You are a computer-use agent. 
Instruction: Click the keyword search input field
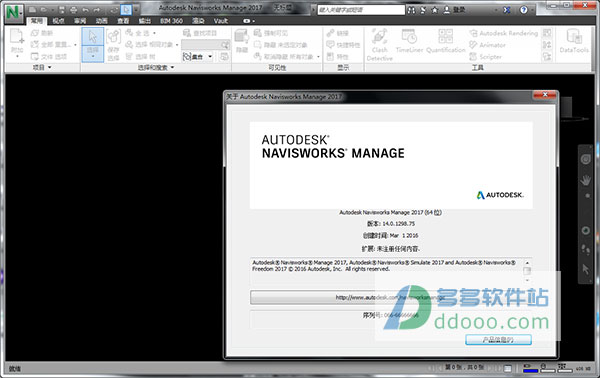361,10
